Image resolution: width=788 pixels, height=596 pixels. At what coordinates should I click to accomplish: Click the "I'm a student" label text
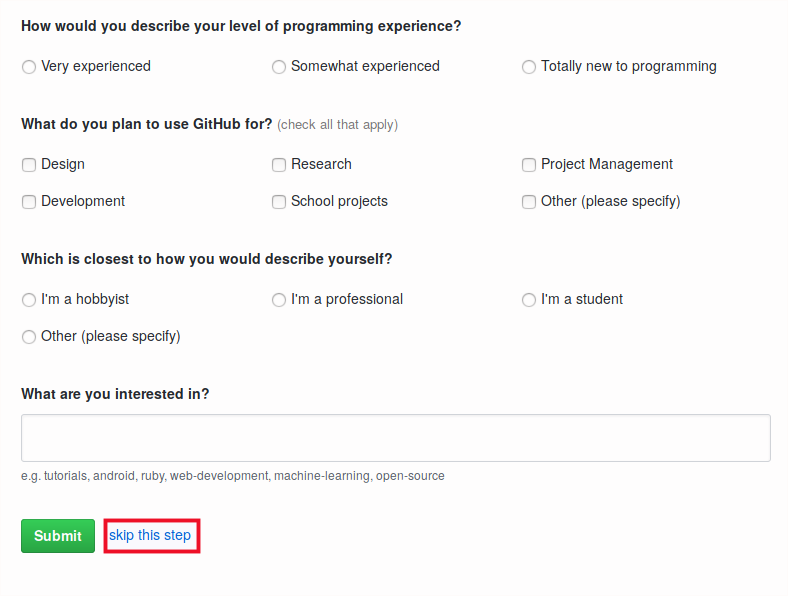tap(582, 299)
